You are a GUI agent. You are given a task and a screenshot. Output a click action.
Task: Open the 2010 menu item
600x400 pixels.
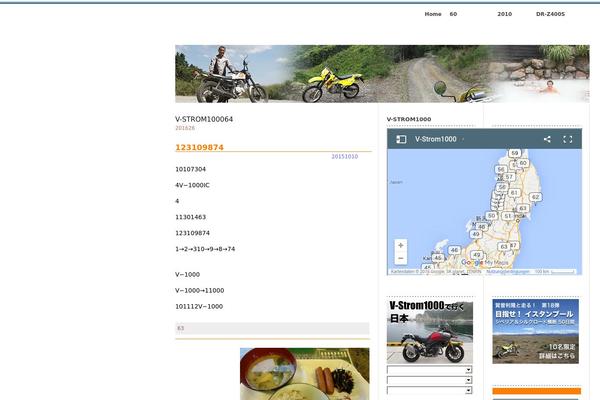(504, 14)
